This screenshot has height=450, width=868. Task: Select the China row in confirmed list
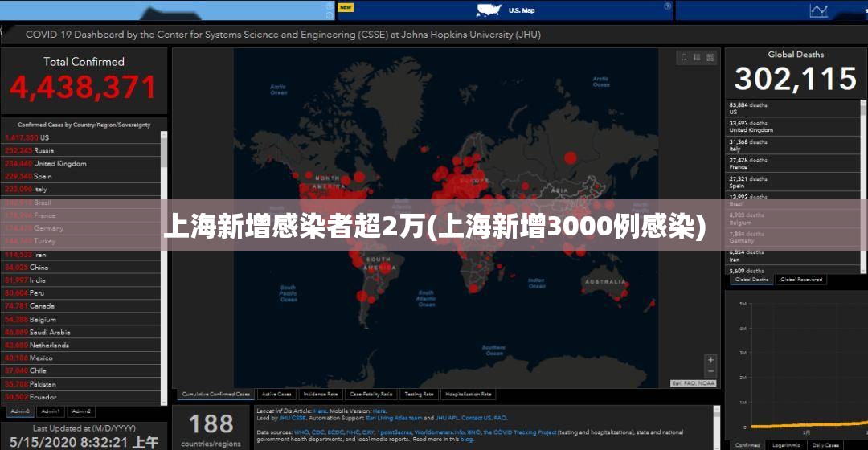82,268
